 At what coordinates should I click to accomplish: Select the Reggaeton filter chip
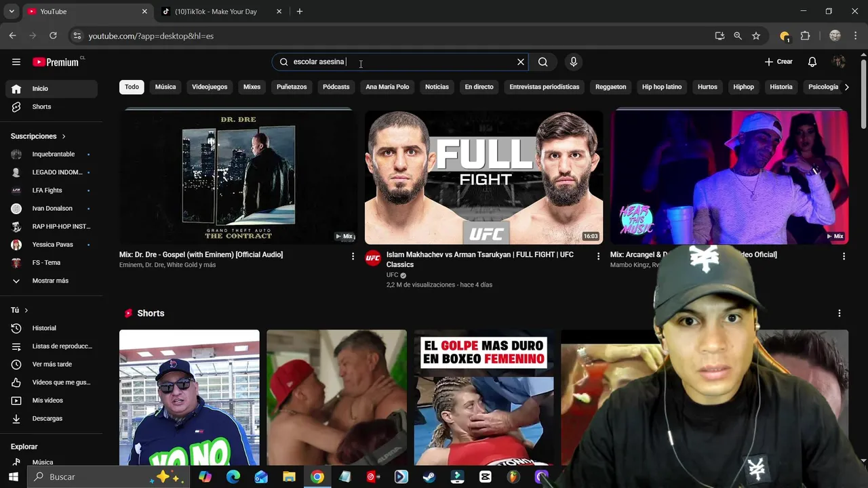pos(610,87)
